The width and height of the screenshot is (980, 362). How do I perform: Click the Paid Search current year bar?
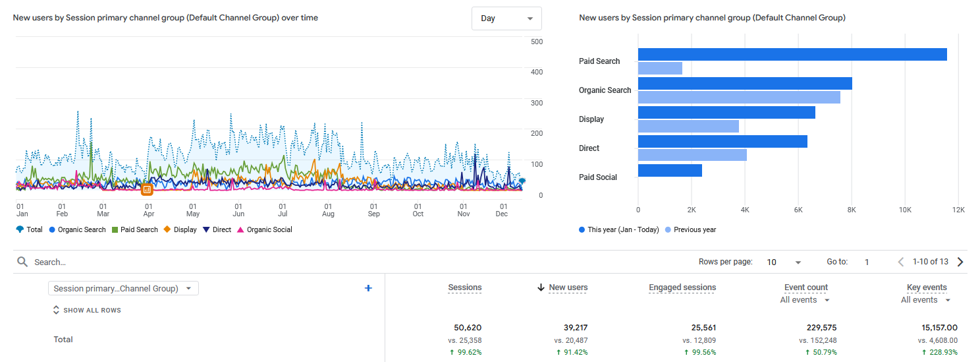[792, 55]
